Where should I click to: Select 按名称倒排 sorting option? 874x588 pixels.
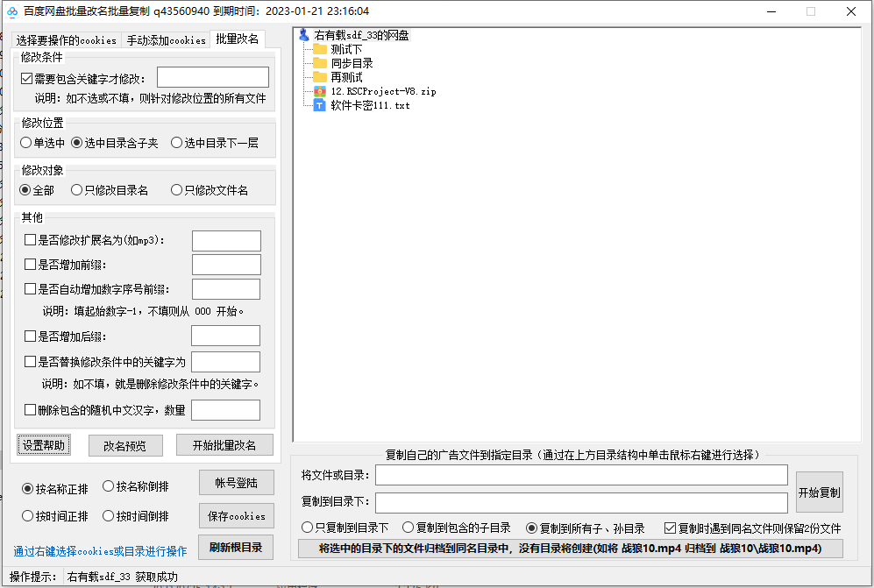click(136, 486)
